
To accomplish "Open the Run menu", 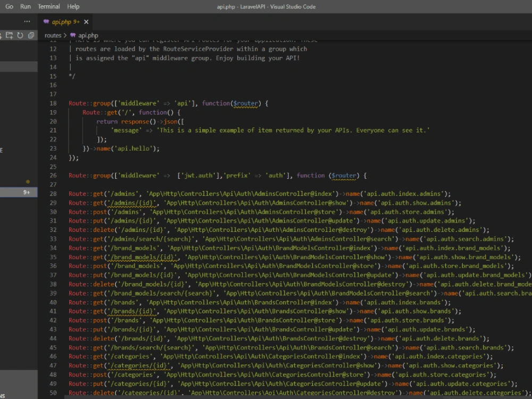I will (x=25, y=6).
